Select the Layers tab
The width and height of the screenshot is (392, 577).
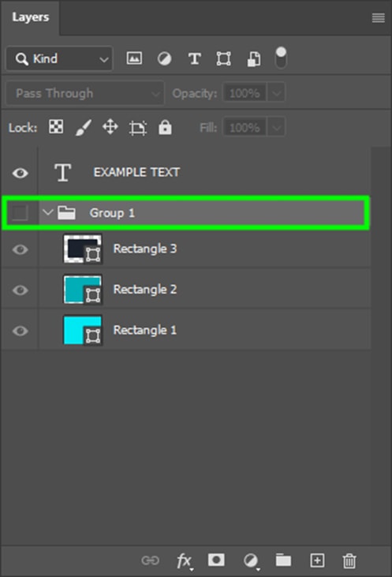pos(31,17)
